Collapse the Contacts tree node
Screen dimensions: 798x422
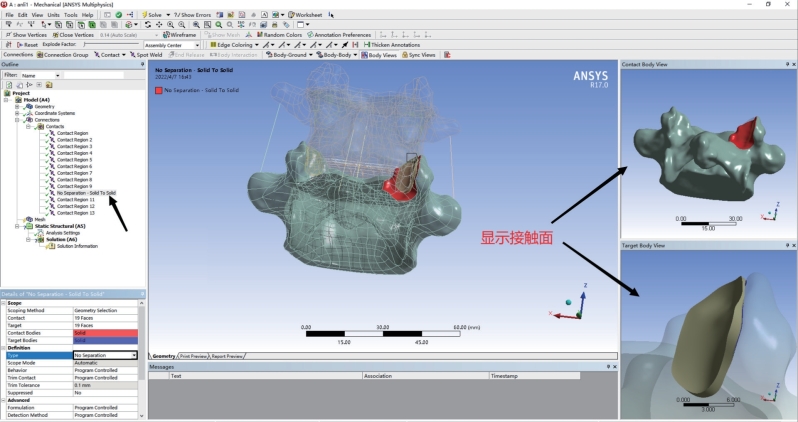[x=28, y=126]
